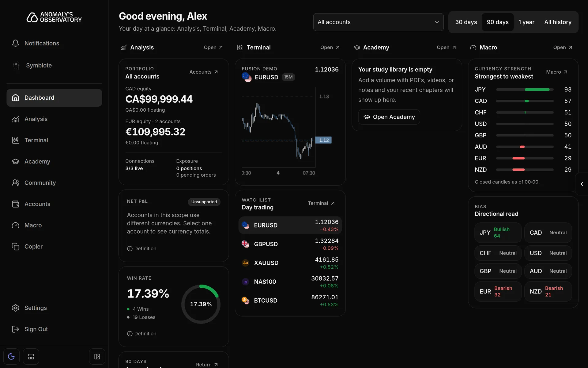Select XAUUSD gold row in watchlist

(290, 263)
